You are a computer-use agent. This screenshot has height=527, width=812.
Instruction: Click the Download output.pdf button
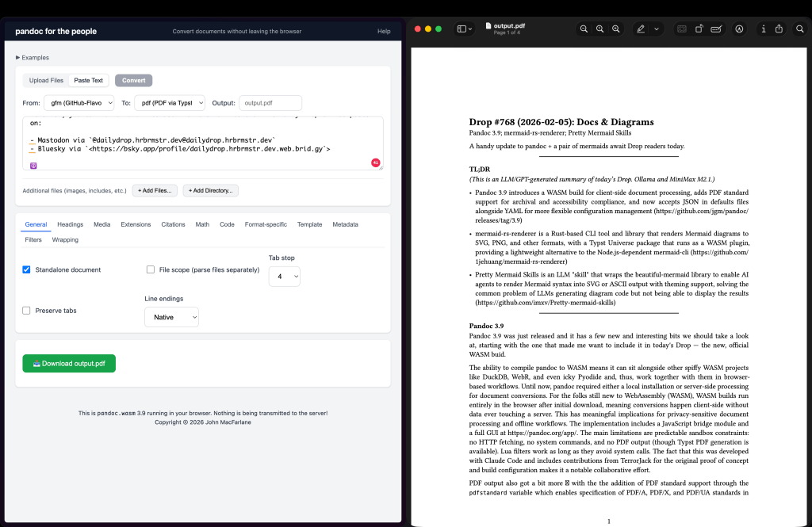click(x=69, y=363)
